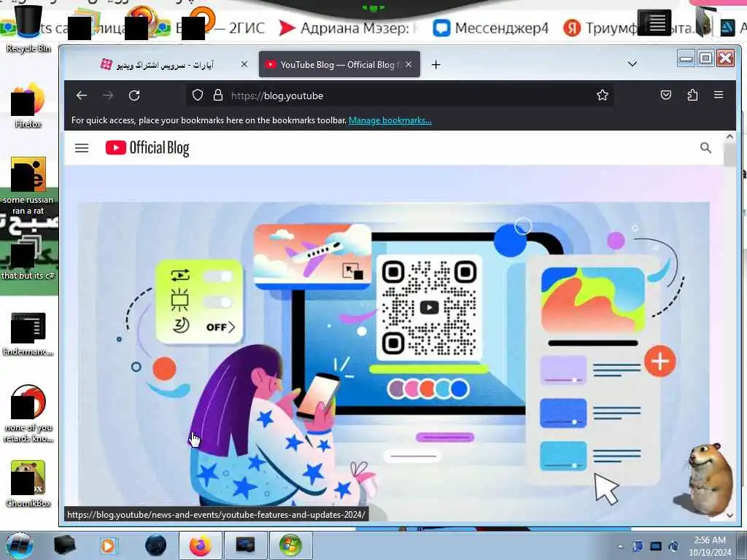Image resolution: width=747 pixels, height=560 pixels.
Task: Switch to the Aparat video service tab
Action: point(164,64)
